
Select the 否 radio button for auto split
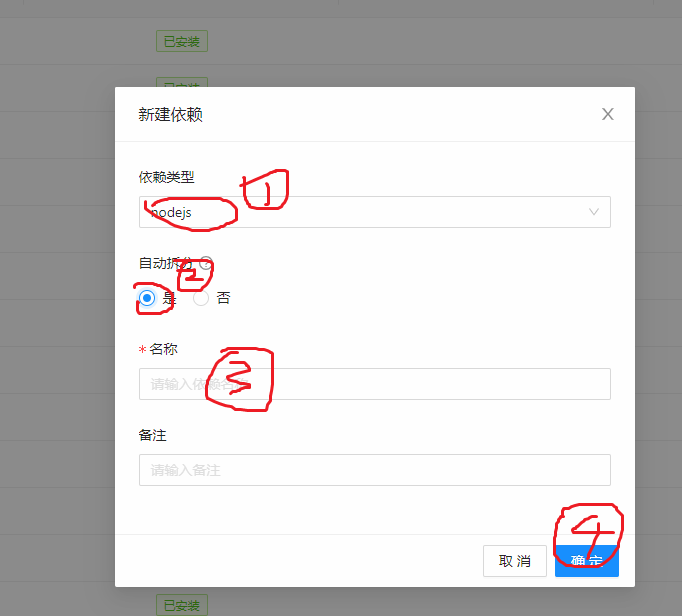201,298
